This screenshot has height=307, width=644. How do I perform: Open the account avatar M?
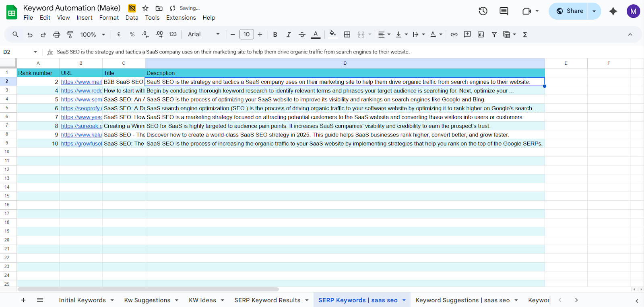pos(633,11)
